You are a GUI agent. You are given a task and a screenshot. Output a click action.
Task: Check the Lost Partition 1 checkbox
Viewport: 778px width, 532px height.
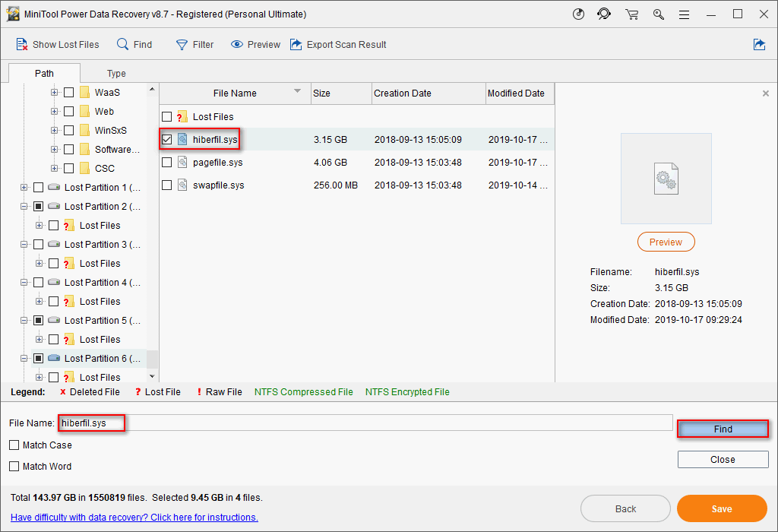click(38, 187)
